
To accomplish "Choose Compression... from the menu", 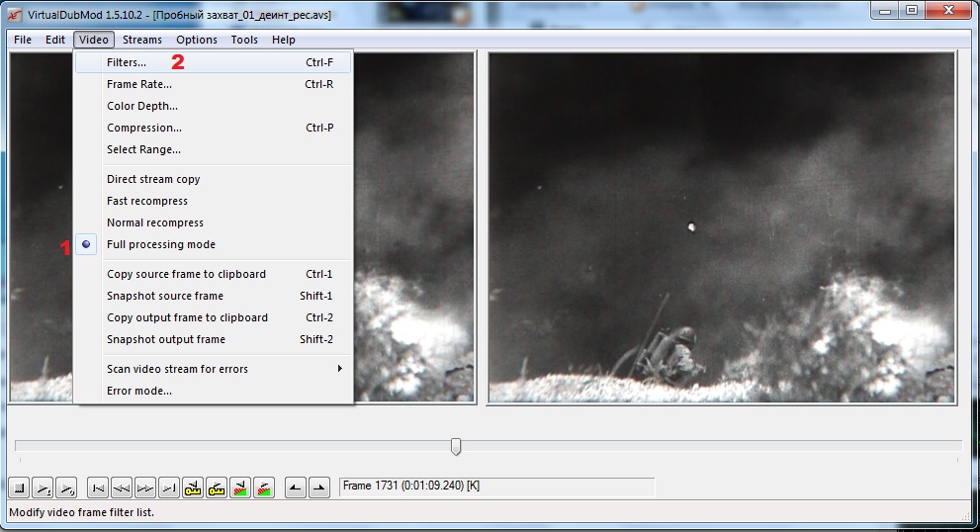I will click(x=214, y=128).
